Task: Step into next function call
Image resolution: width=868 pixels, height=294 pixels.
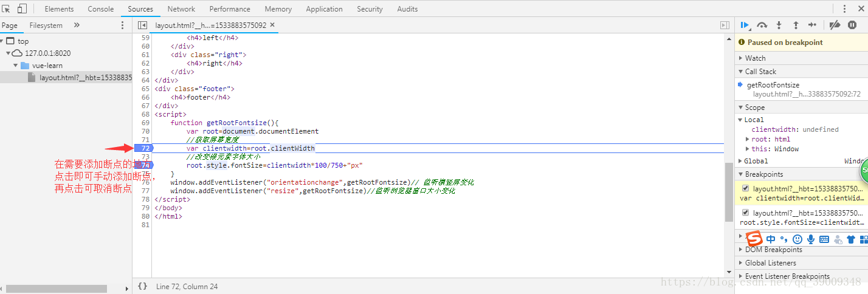Action: 779,25
